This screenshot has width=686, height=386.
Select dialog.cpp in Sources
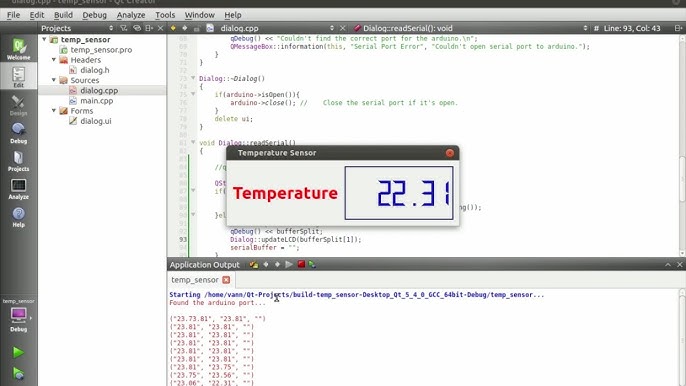pos(99,91)
